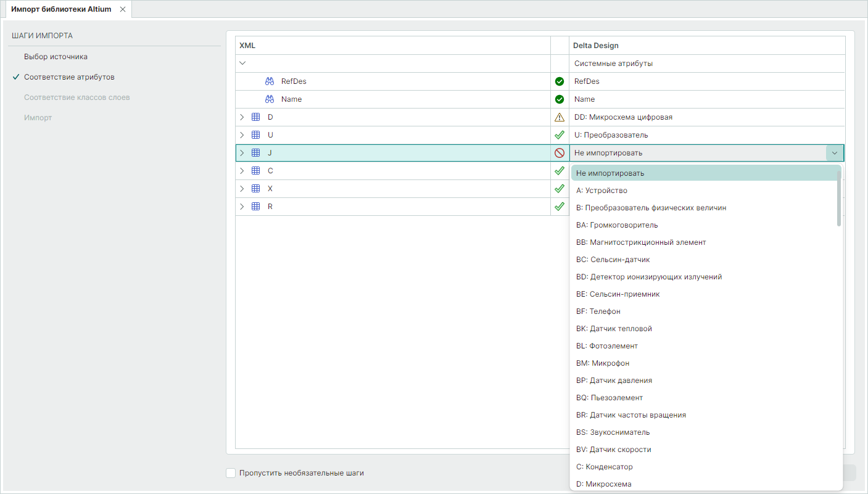Screen dimensions: 868x494
Task: Enable the skip optional steps checkbox
Action: coord(231,473)
